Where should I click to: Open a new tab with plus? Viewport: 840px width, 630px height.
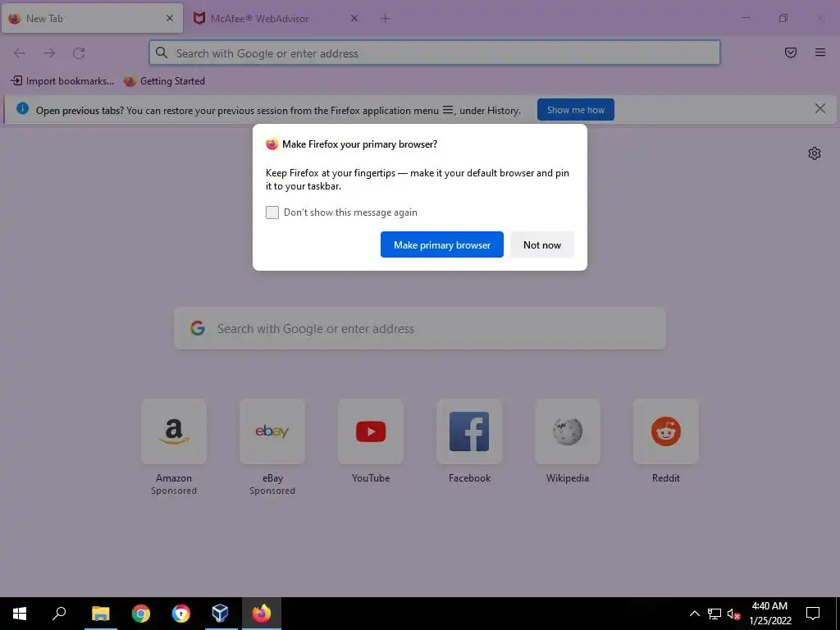(x=385, y=18)
